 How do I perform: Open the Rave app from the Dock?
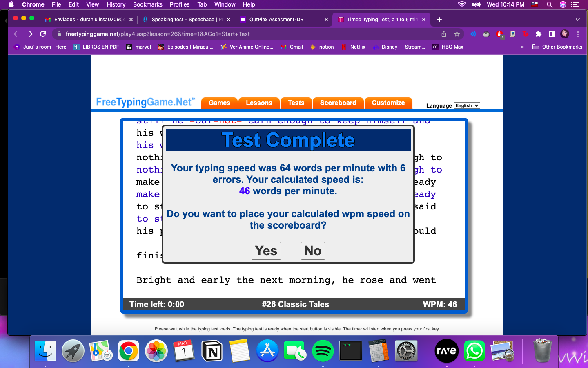click(x=447, y=351)
